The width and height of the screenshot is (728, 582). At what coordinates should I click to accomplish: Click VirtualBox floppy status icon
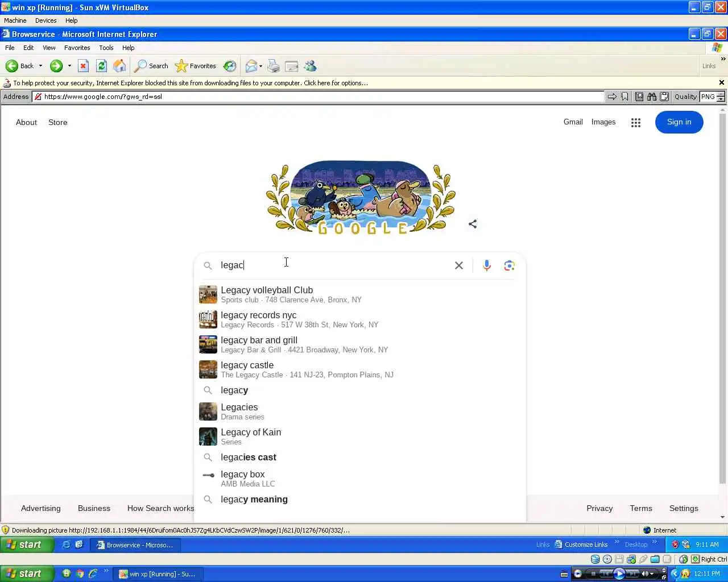click(619, 559)
